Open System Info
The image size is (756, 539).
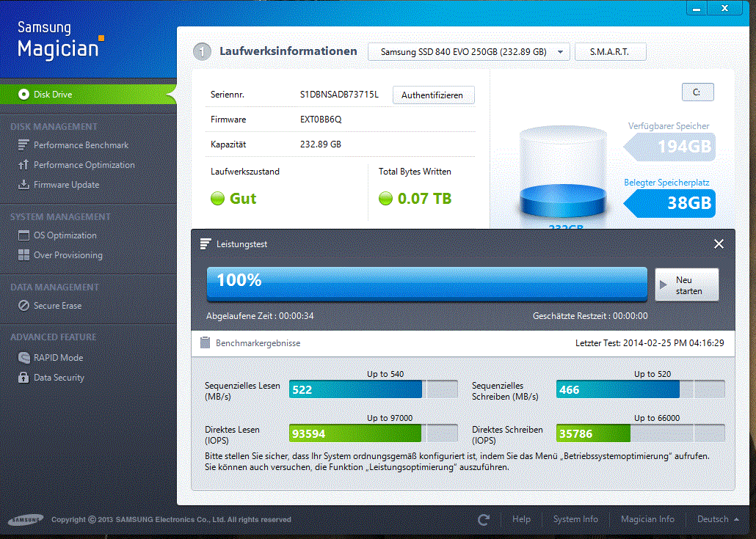(575, 519)
